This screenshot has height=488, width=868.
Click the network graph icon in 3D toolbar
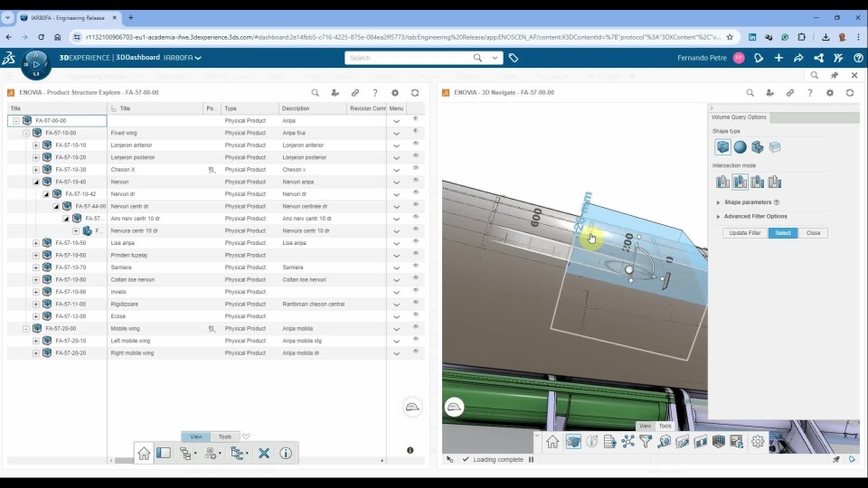(x=627, y=442)
